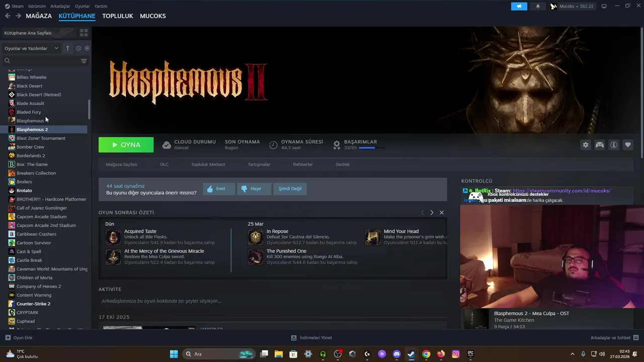Open the Steam menu
The height and width of the screenshot is (362, 644).
[14, 6]
